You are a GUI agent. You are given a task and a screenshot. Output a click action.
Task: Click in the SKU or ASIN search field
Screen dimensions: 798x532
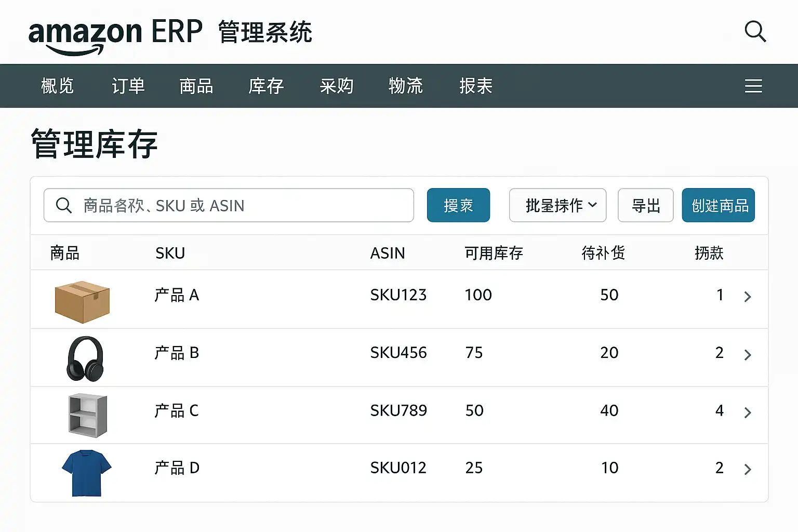coord(229,205)
